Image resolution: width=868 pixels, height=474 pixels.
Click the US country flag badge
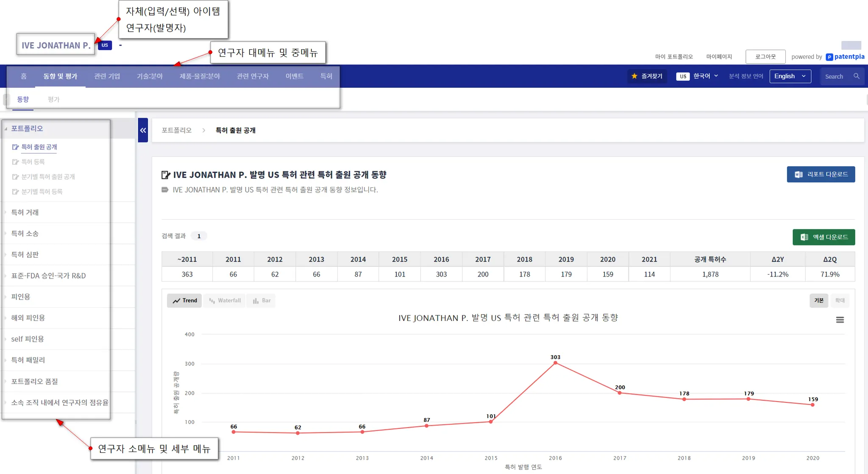click(x=105, y=45)
